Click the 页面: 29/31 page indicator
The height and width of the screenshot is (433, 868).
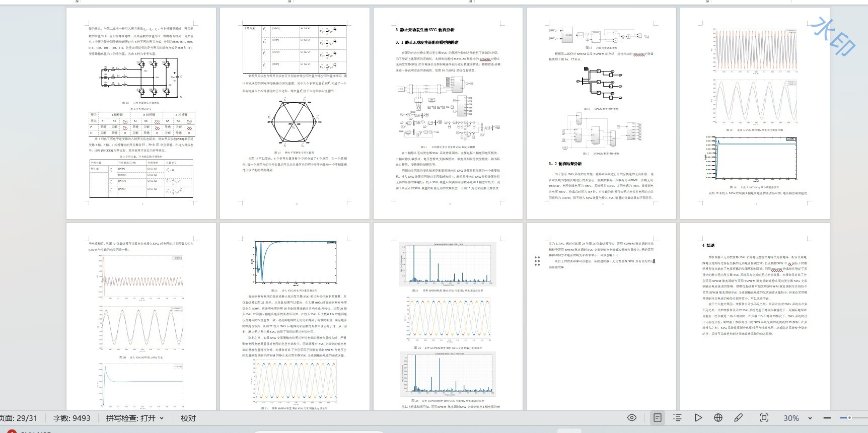point(19,418)
